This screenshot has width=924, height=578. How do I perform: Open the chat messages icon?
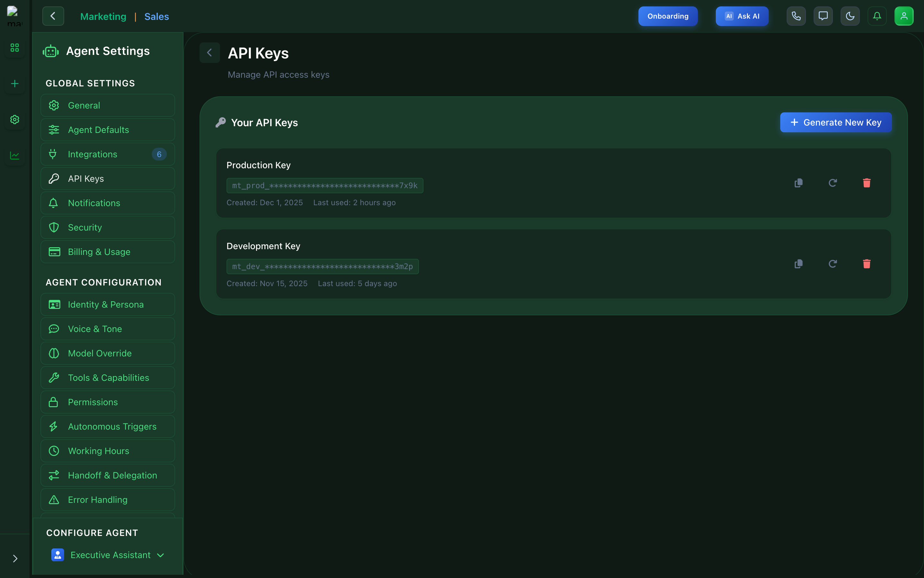pos(823,16)
